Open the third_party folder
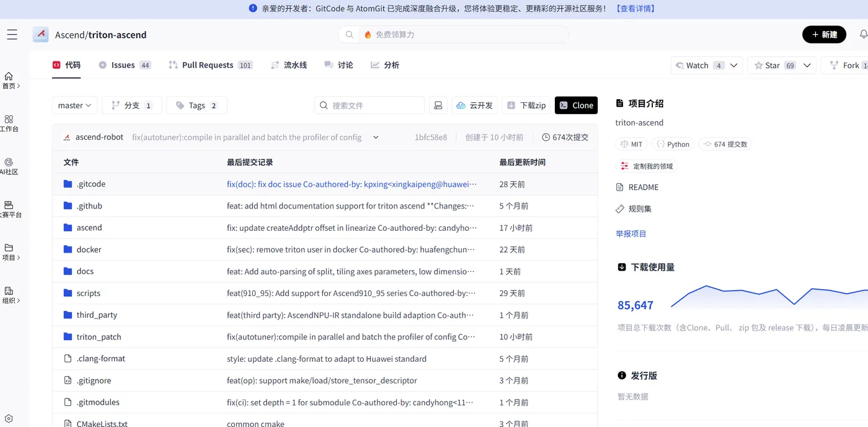The height and width of the screenshot is (427, 868). pos(97,315)
